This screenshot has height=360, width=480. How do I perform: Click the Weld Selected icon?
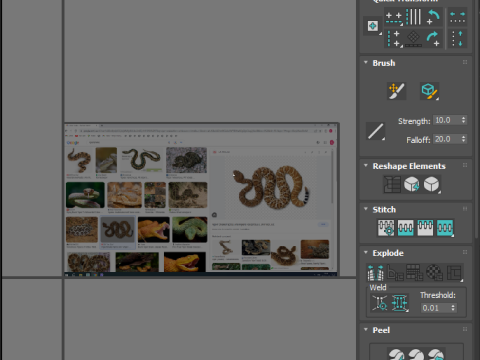(399, 303)
